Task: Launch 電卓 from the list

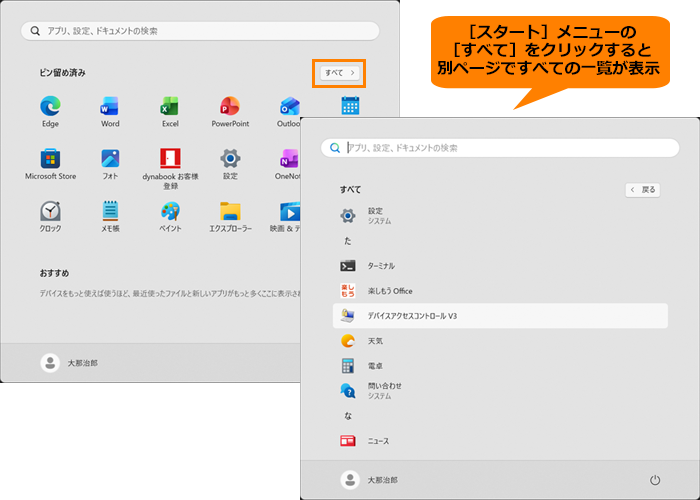Action: [500, 366]
